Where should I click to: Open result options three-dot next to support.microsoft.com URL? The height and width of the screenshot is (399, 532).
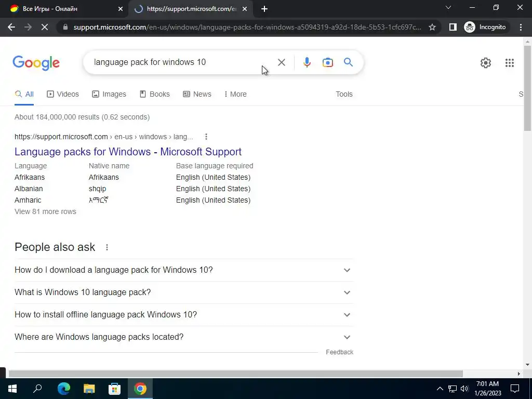click(206, 137)
